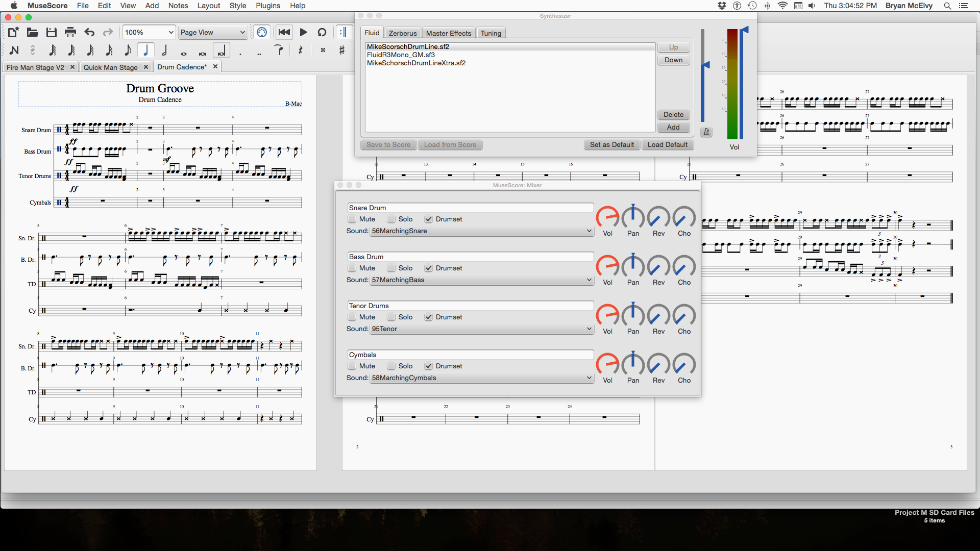
Task: Click Load Default button
Action: (x=668, y=145)
